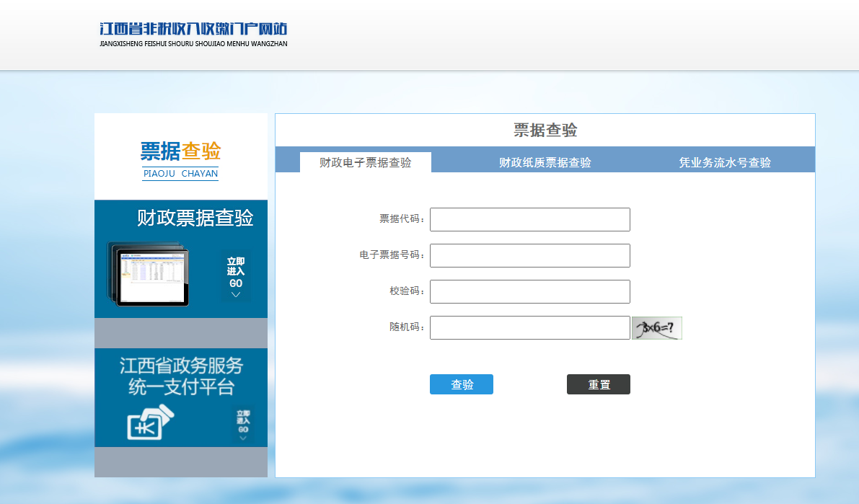This screenshot has height=504, width=859.
Task: Click the down chevron under 统一支付平台 GO
Action: (x=243, y=438)
